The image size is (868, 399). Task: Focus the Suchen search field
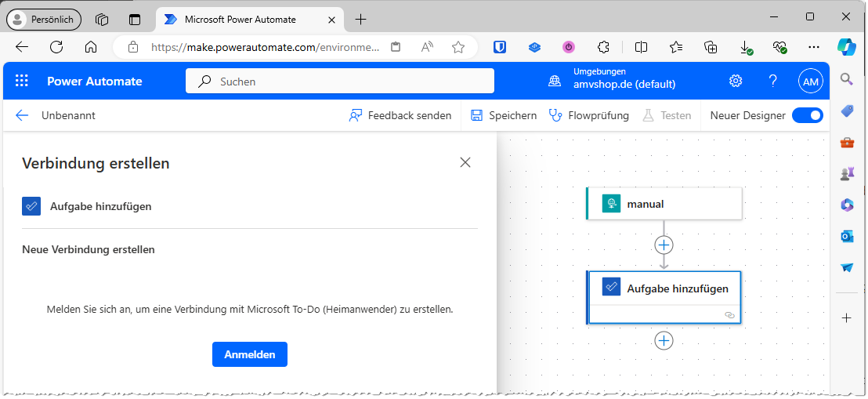(340, 81)
